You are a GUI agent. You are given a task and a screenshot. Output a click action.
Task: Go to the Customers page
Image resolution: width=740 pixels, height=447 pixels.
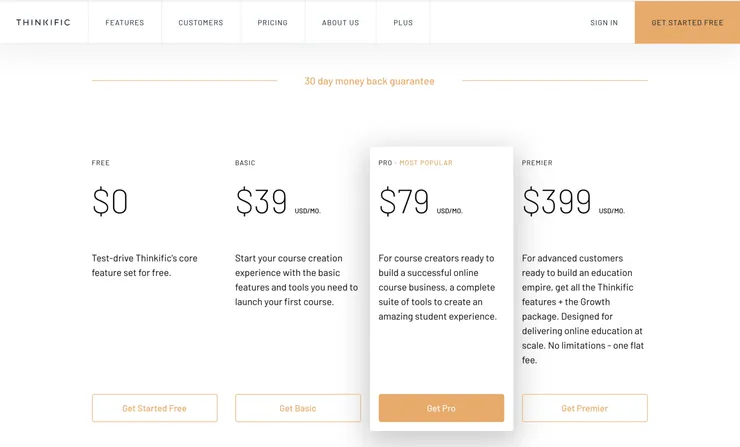point(201,22)
